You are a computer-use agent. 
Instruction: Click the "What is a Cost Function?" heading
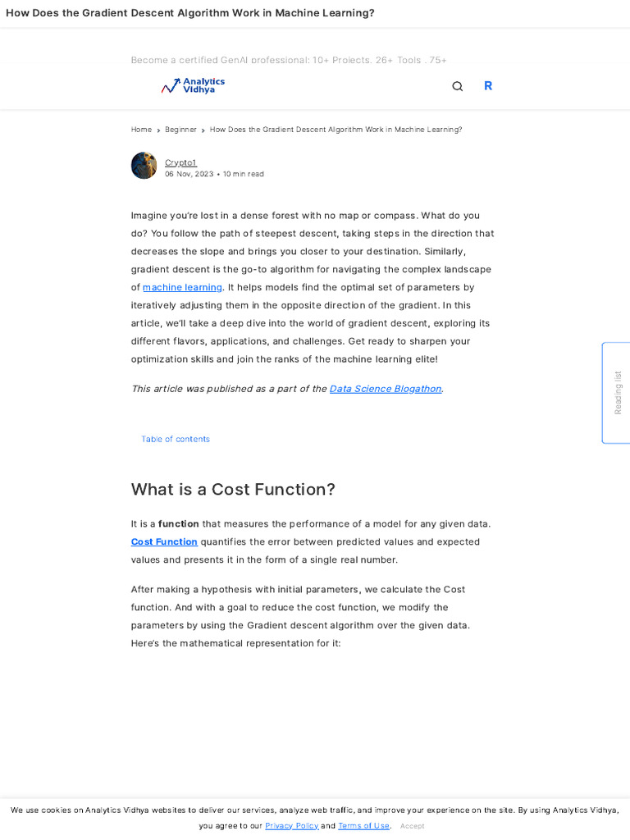tap(233, 490)
